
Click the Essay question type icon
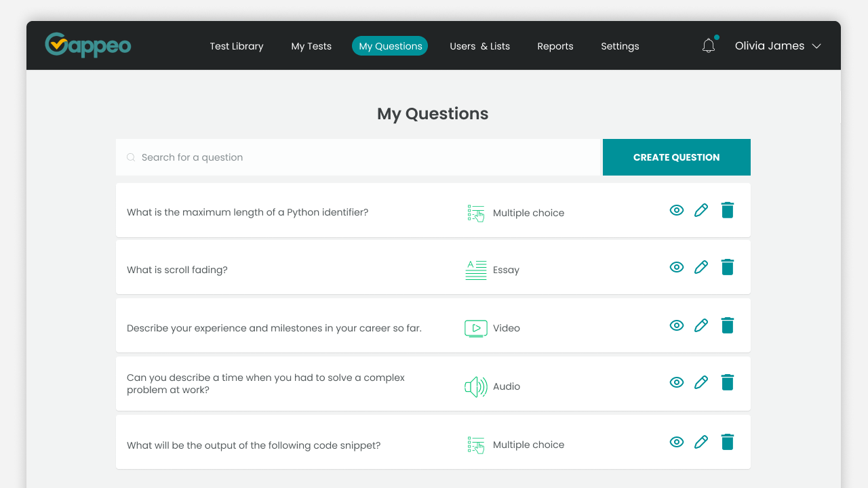click(475, 269)
